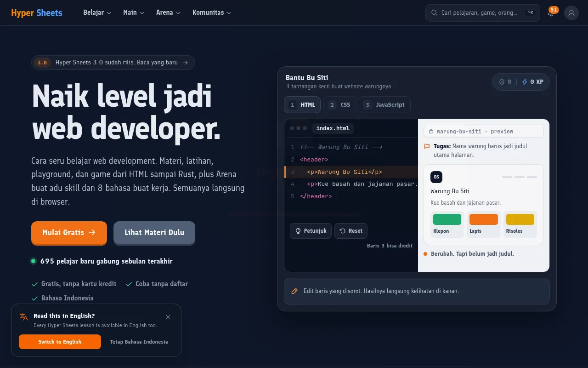Open the Hyper Sheets 3.0 release announcement
The height and width of the screenshot is (368, 588).
(x=113, y=63)
